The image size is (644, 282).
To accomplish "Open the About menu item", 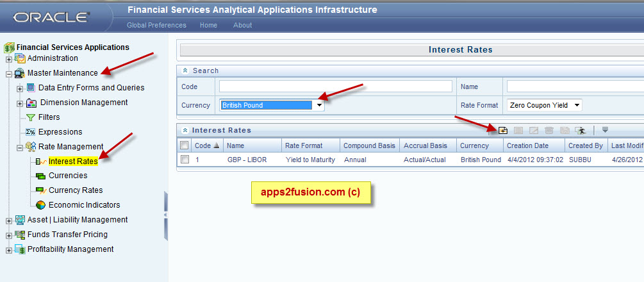I will tap(242, 25).
